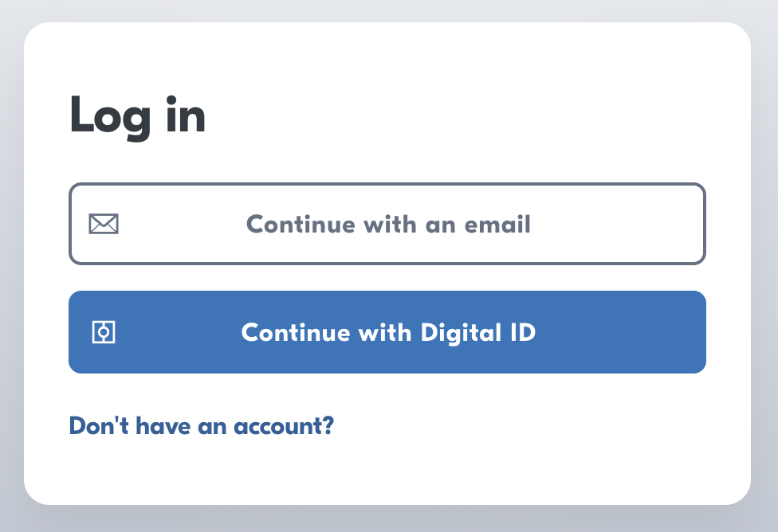This screenshot has width=778, height=532.
Task: Follow the sign-up prompt below the buttons
Action: coord(202,426)
